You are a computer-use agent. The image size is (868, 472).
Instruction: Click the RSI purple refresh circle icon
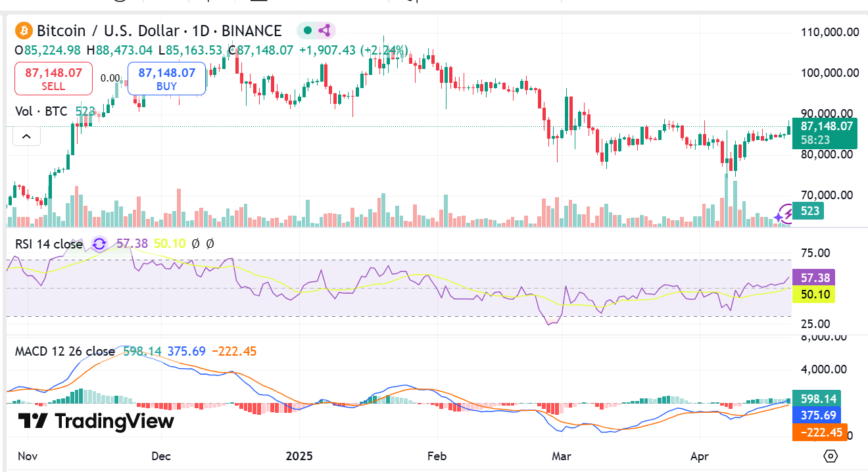(99, 244)
